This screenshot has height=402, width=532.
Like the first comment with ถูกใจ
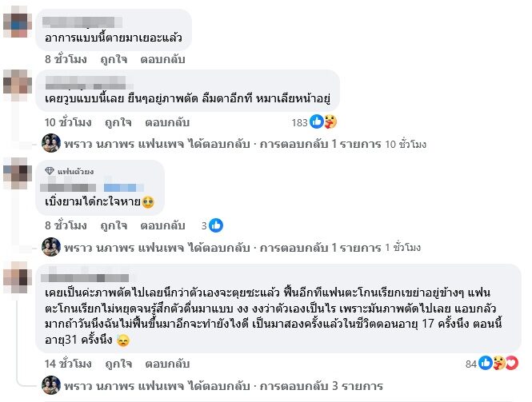[x=114, y=60]
